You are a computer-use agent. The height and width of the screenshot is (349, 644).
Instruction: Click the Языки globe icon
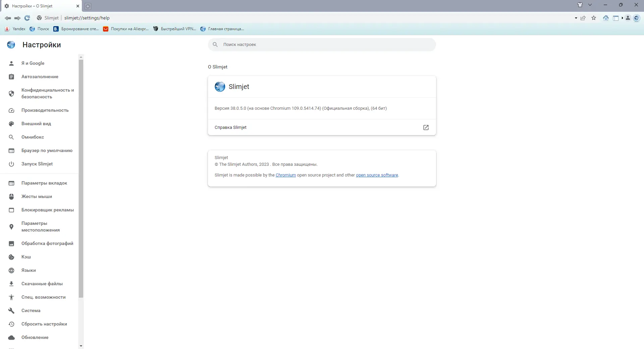click(11, 270)
